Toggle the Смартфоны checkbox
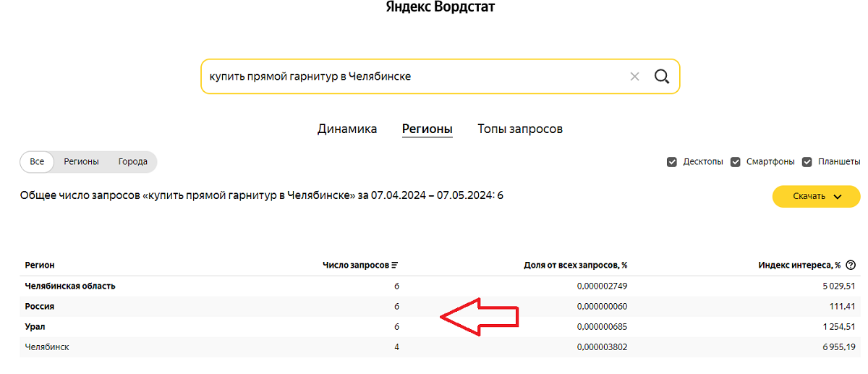 [x=736, y=162]
